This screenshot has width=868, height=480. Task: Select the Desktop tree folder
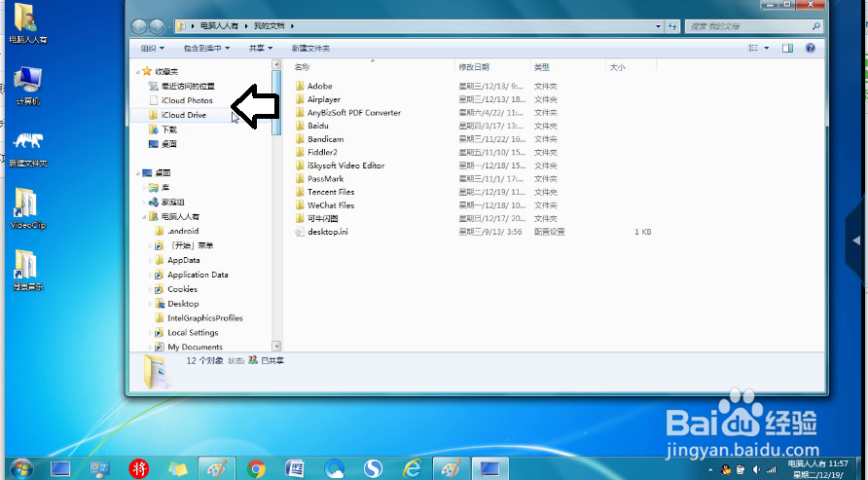(183, 304)
